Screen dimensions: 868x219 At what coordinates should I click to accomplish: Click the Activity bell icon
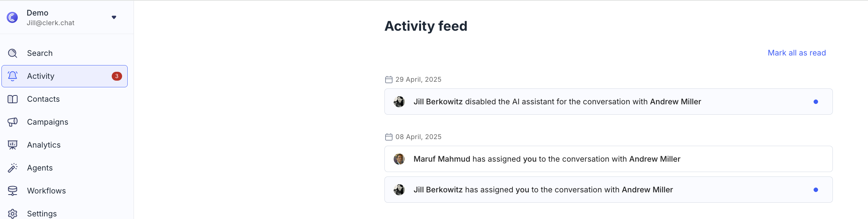click(x=13, y=76)
